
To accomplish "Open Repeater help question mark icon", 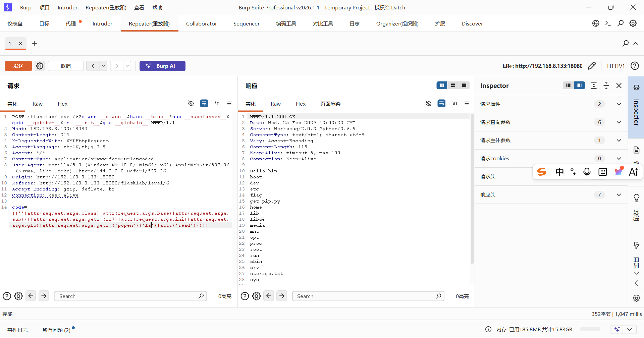I will pyautogui.click(x=635, y=66).
